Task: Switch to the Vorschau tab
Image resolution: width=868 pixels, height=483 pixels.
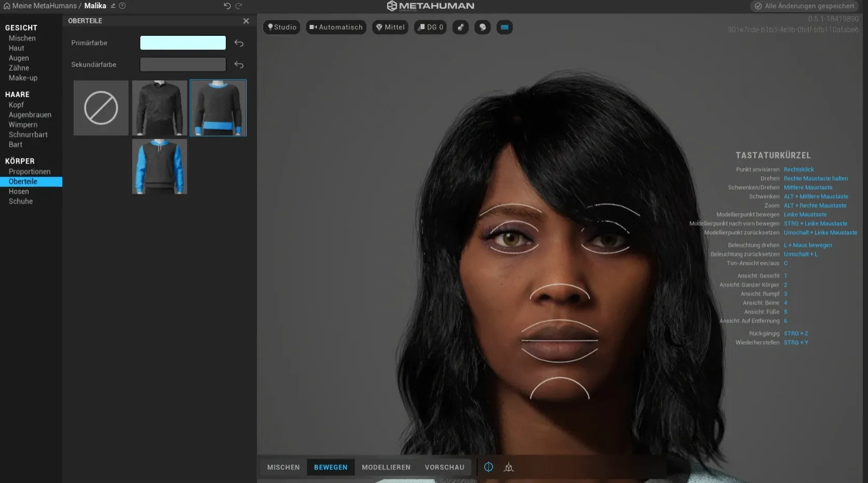Action: [444, 467]
